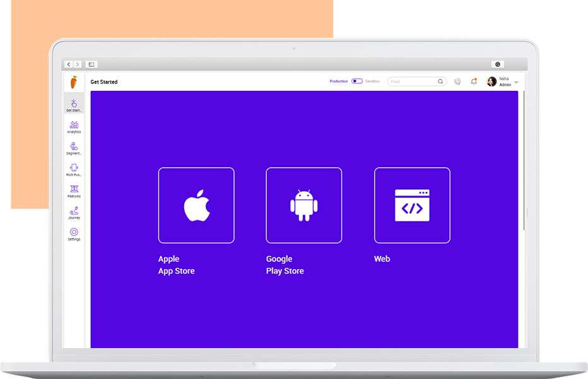
Task: Open the Journey section
Action: (x=74, y=213)
